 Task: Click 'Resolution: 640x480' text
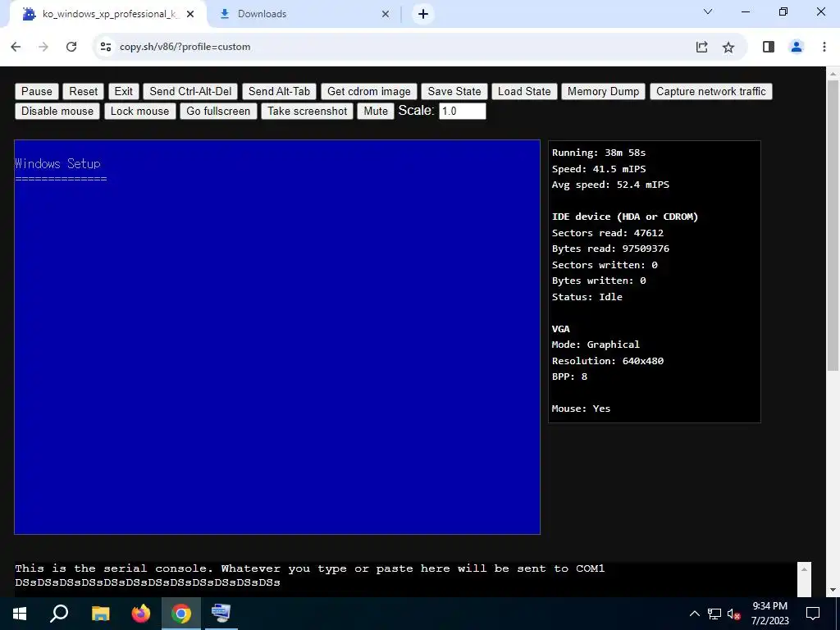608,361
